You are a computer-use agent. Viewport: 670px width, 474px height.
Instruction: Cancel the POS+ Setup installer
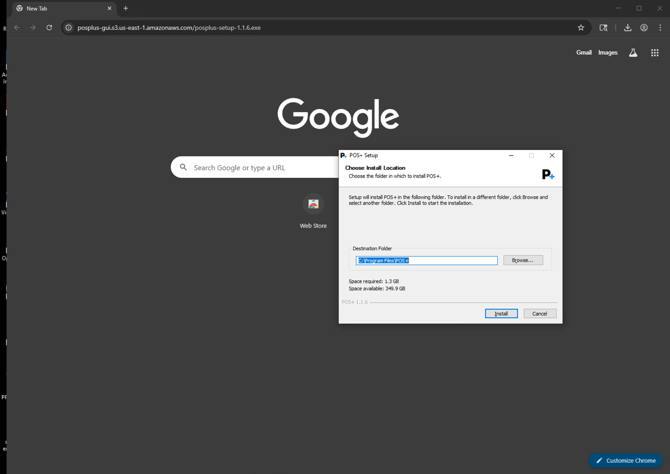[x=540, y=314]
